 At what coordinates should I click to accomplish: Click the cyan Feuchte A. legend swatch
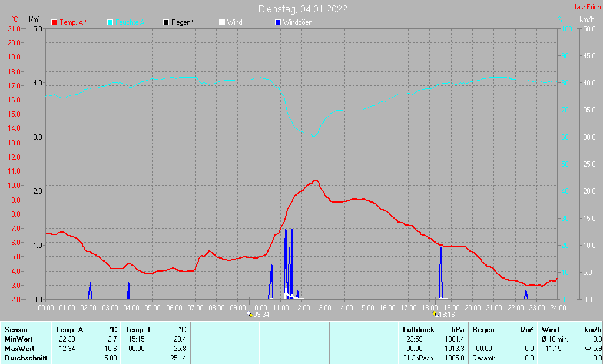pos(110,23)
